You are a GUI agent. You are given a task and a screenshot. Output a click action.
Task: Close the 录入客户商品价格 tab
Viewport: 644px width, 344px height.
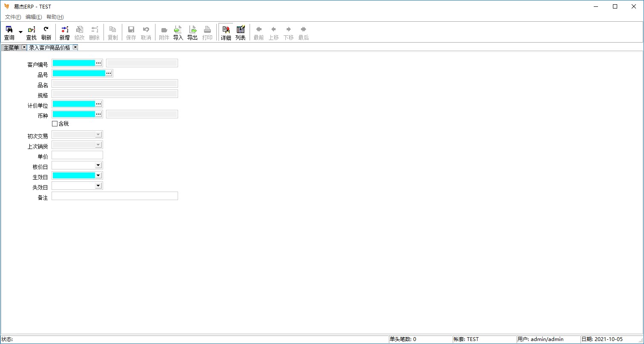click(75, 47)
